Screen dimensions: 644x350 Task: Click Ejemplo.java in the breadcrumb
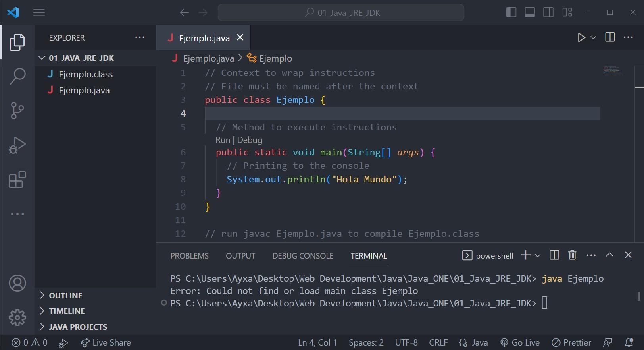pyautogui.click(x=208, y=59)
